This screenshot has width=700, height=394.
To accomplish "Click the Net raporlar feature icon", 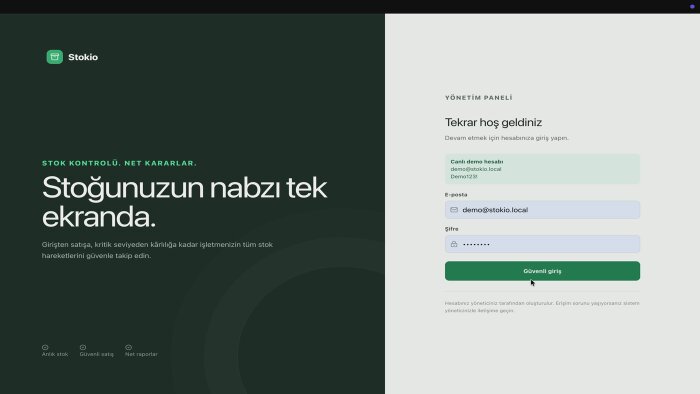I will pos(129,347).
